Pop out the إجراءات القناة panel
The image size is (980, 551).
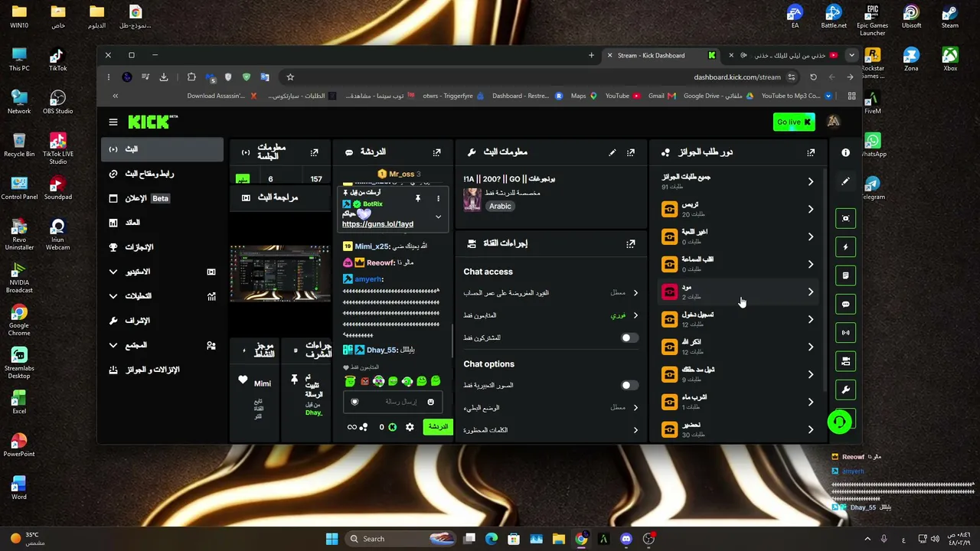point(631,243)
